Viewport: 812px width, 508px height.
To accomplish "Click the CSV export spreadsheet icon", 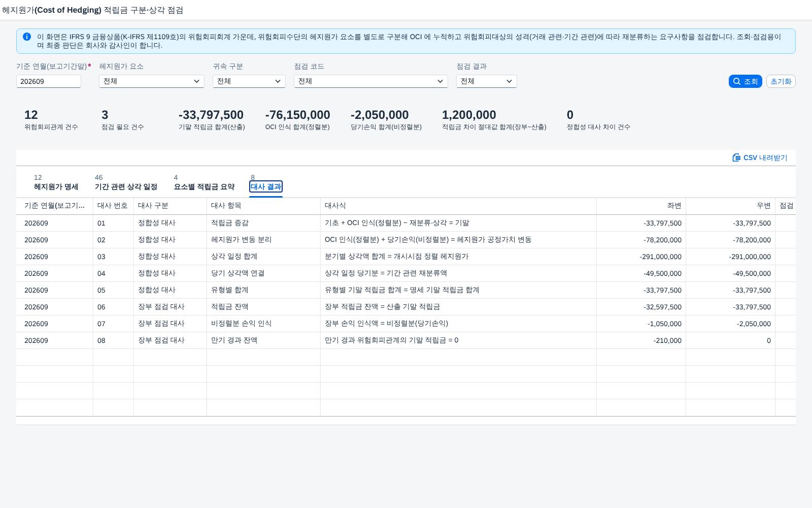I will [736, 157].
